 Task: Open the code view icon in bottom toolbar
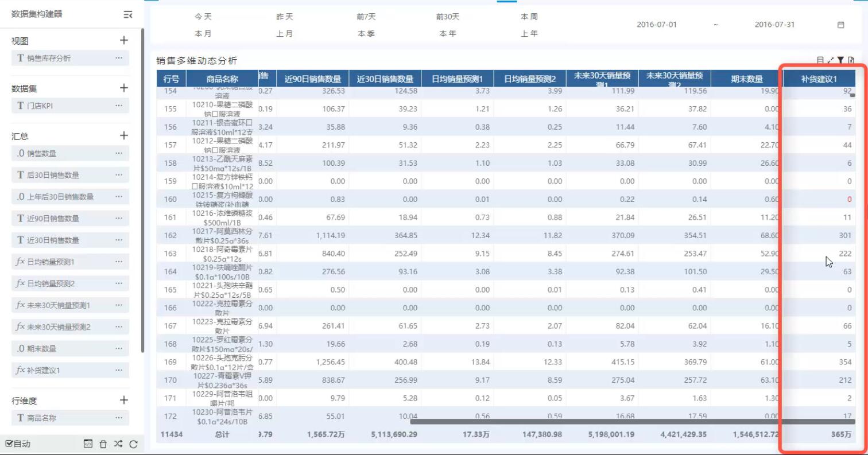point(88,444)
